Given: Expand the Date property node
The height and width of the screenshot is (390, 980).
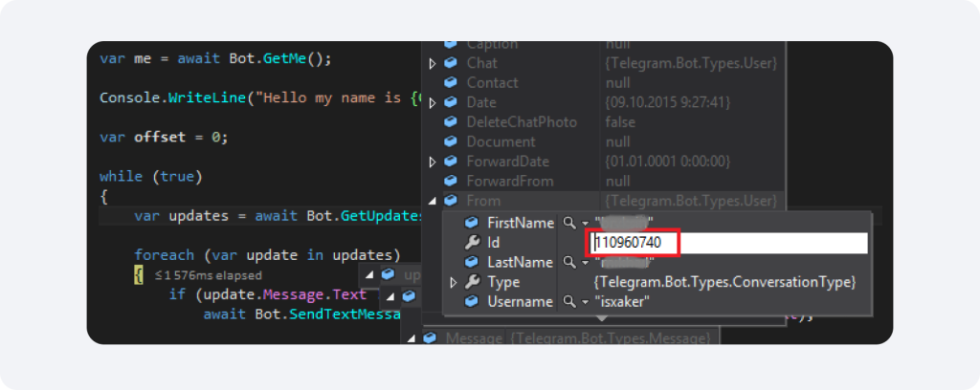Looking at the screenshot, I should (432, 103).
